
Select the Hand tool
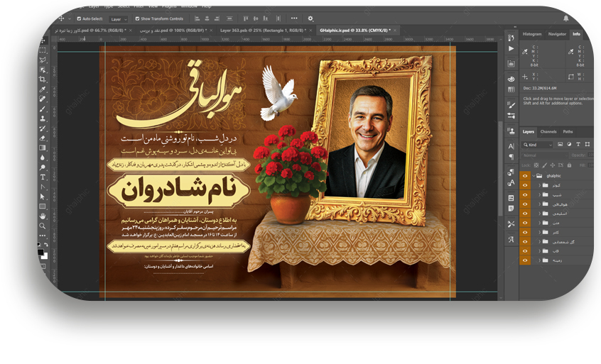pyautogui.click(x=43, y=216)
